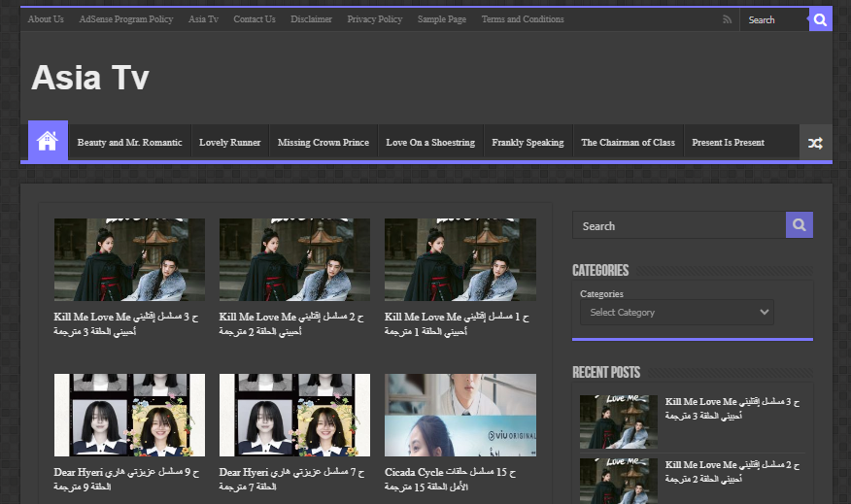Screen dimensions: 851x504
Task: Open the Contact Us page
Action: (255, 19)
